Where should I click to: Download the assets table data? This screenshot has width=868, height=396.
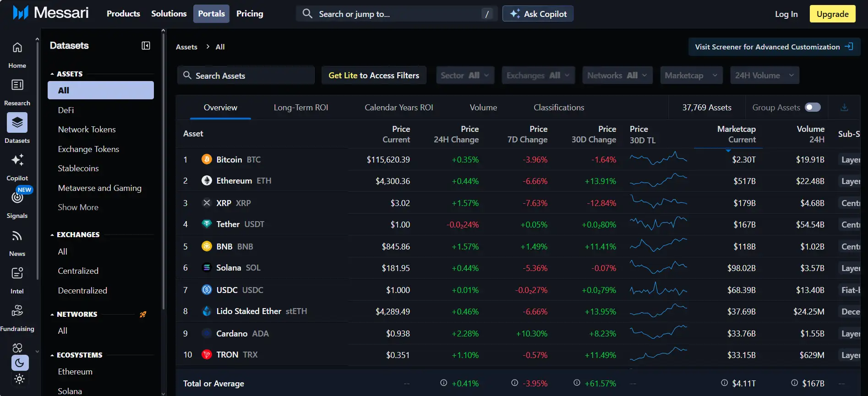[844, 108]
